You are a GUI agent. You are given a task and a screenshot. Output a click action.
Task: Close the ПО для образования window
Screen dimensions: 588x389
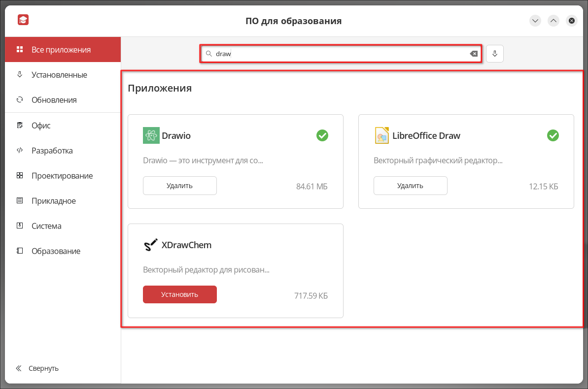[x=572, y=21]
